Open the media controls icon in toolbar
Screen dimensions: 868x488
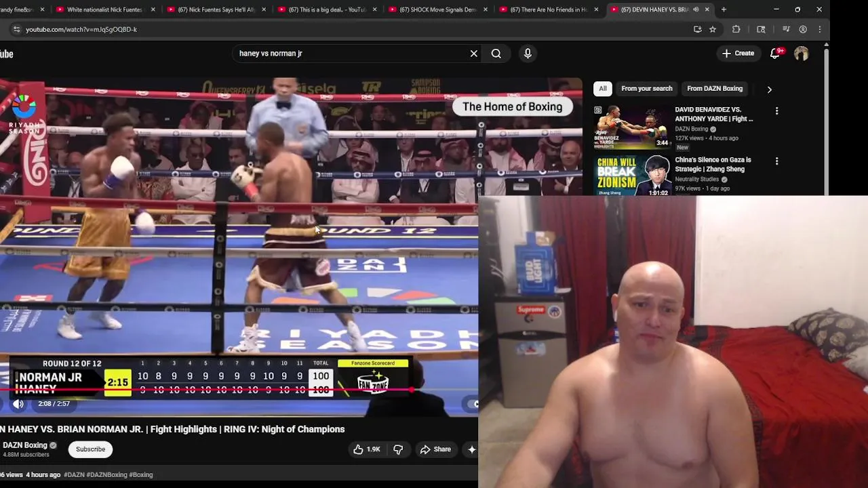click(x=786, y=29)
